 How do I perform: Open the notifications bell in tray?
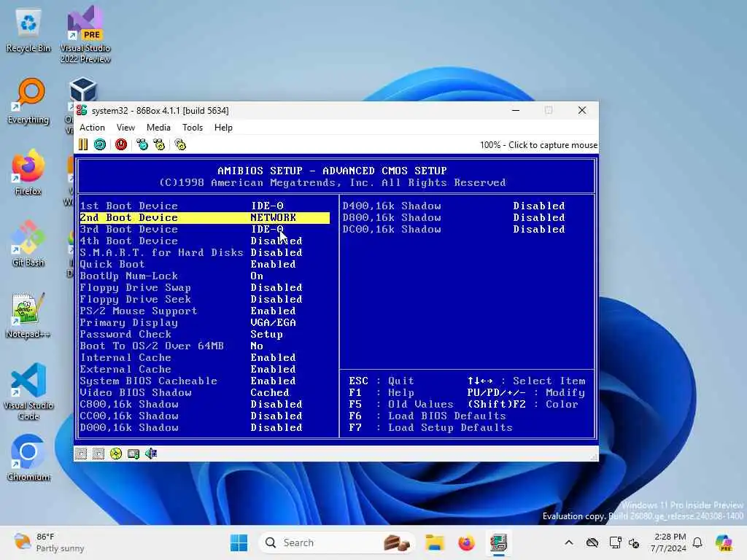click(697, 542)
